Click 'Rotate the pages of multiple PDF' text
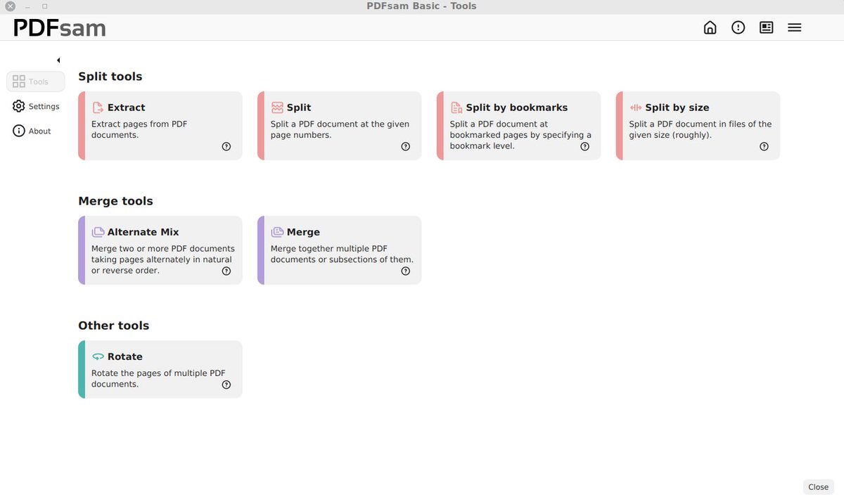 [158, 373]
